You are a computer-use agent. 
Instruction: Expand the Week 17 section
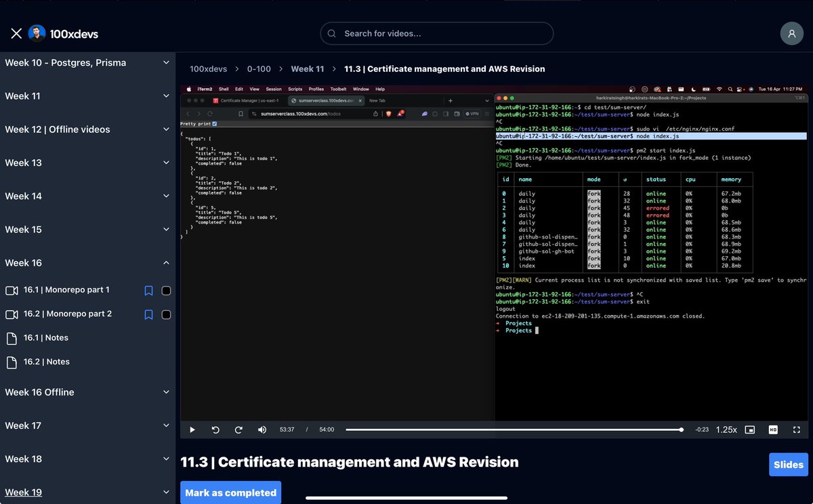(87, 425)
